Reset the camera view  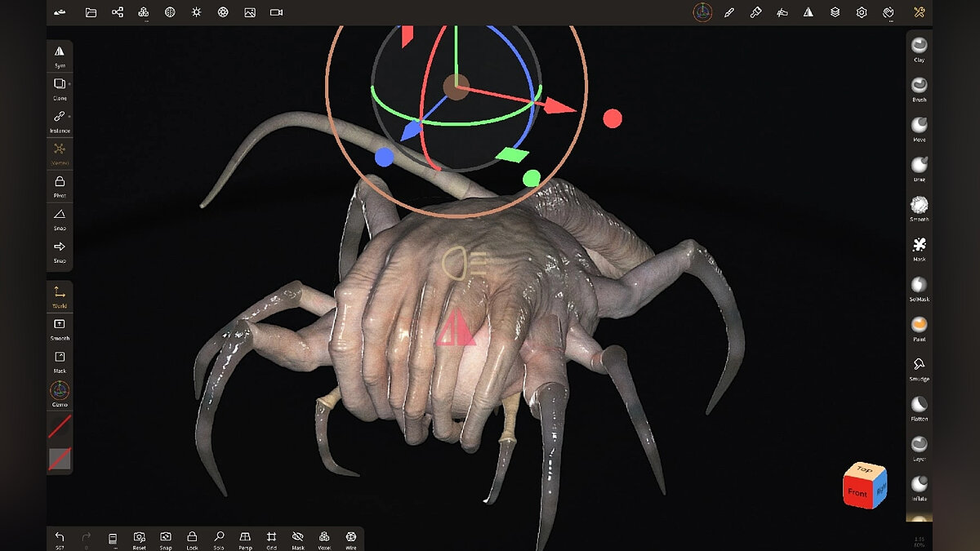pos(140,539)
